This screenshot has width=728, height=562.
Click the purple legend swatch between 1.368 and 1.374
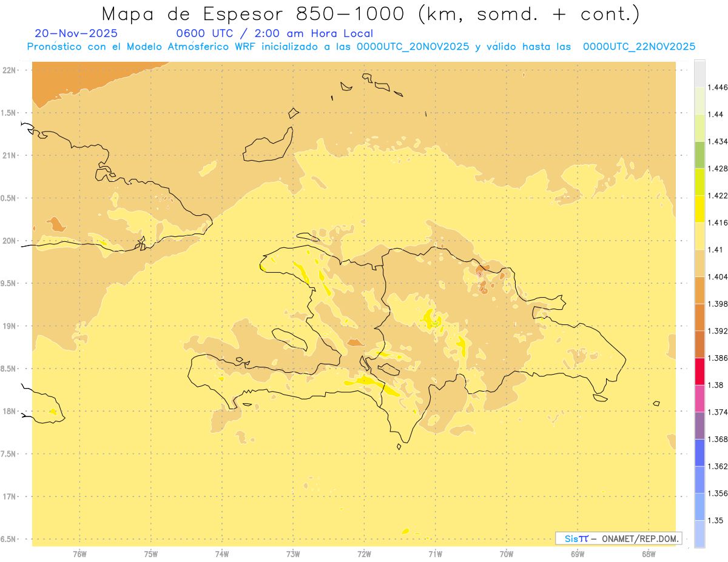(699, 426)
